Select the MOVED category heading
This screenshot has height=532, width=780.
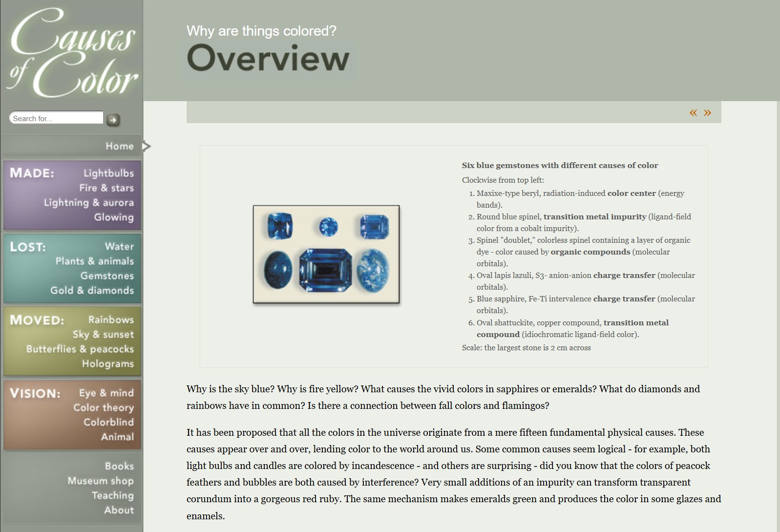point(37,320)
